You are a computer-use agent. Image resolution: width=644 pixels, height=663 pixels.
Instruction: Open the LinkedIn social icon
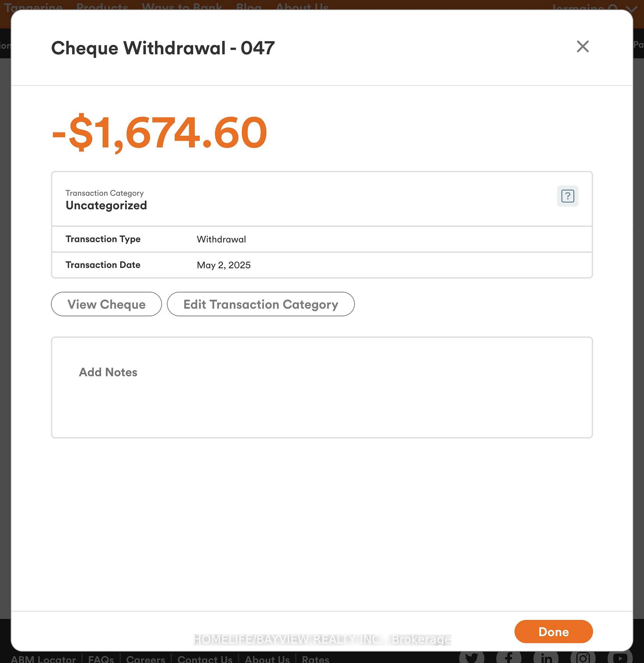(546, 657)
